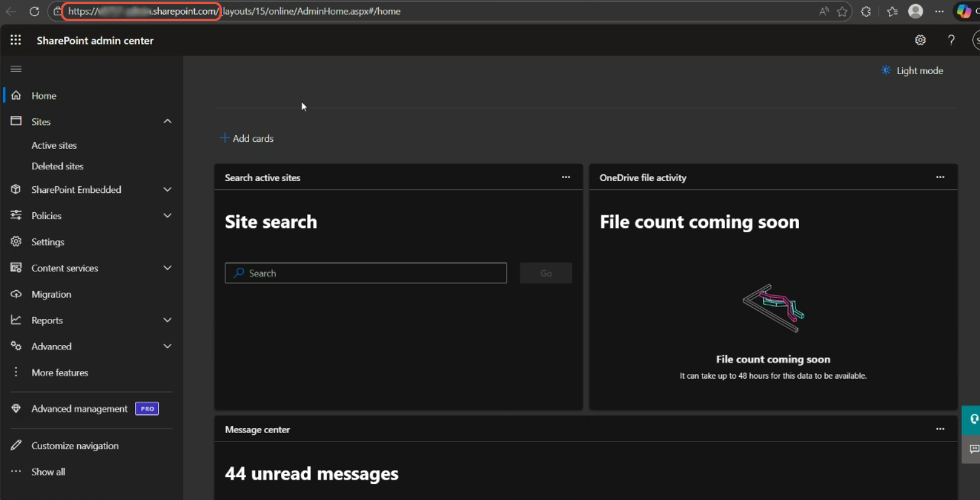Viewport: 980px width, 500px height.
Task: Go to Deleted sites
Action: pyautogui.click(x=57, y=166)
